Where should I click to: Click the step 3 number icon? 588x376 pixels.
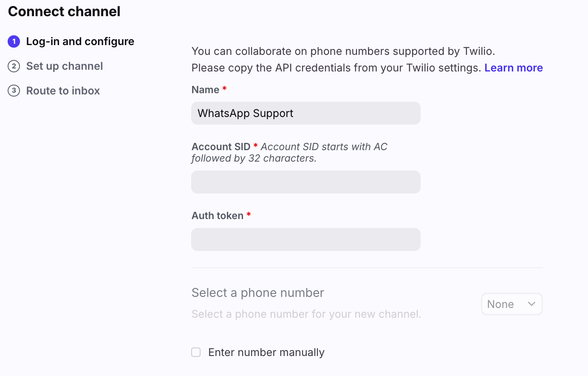tap(14, 91)
